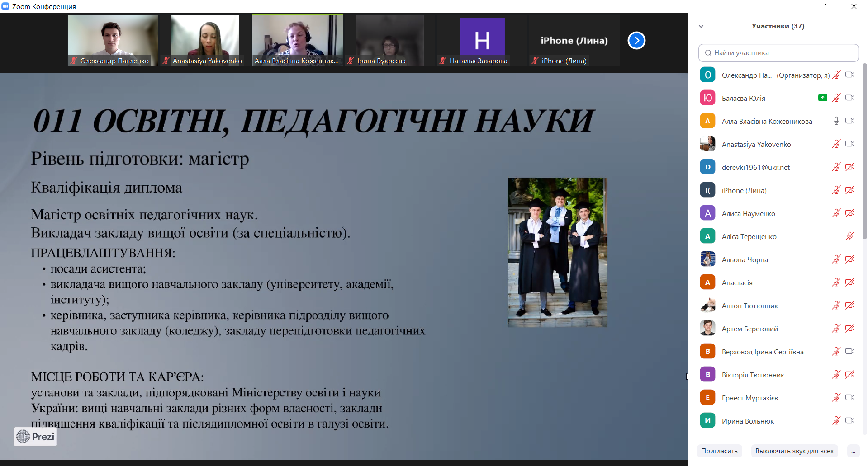Viewport: 868px width, 466px height.
Task: Click the Prezi logo on the slide
Action: pos(35,437)
